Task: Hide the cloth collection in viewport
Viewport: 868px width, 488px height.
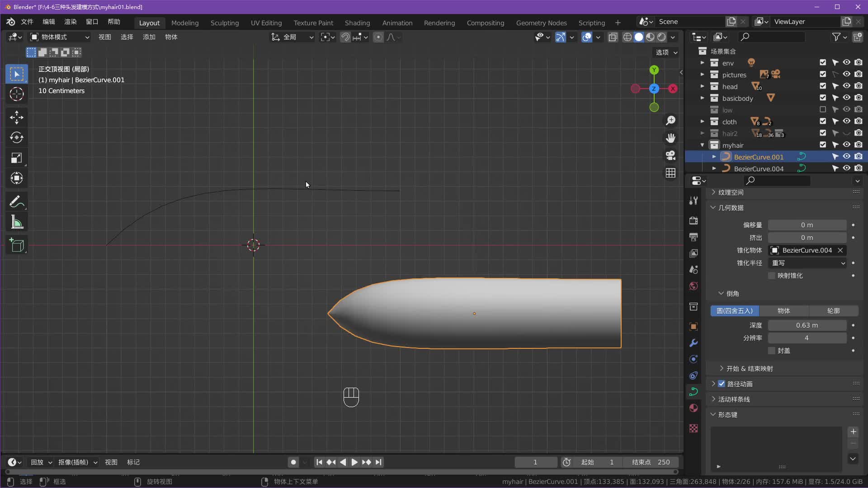Action: click(846, 122)
